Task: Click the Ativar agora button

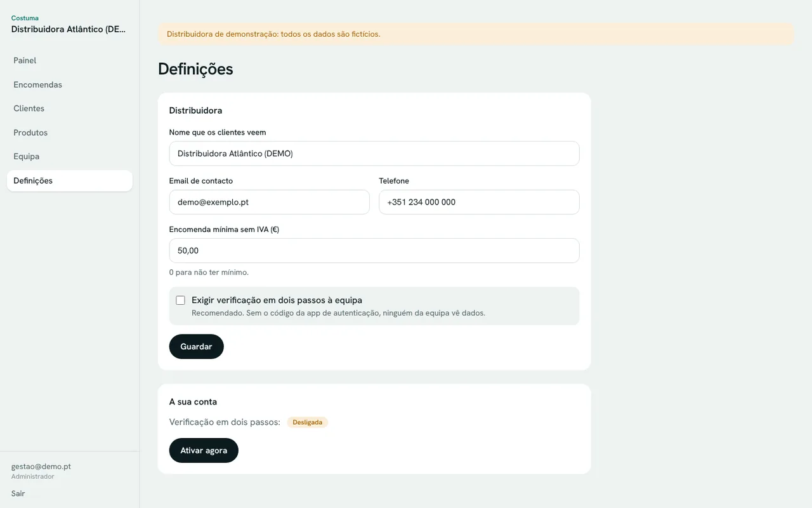Action: (204, 450)
